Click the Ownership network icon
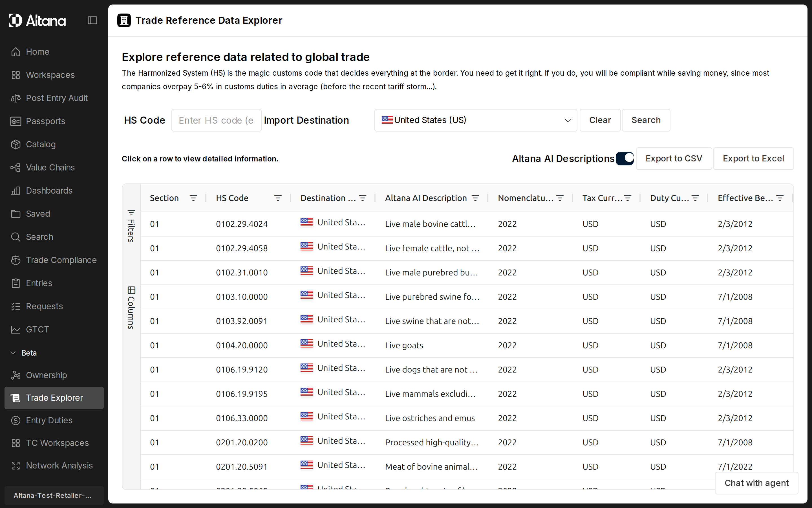This screenshot has height=508, width=812. coord(16,375)
